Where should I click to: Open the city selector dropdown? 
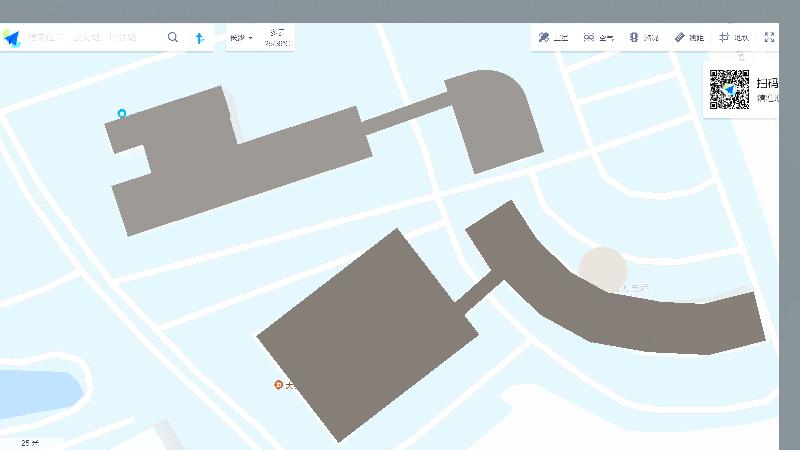pos(241,38)
